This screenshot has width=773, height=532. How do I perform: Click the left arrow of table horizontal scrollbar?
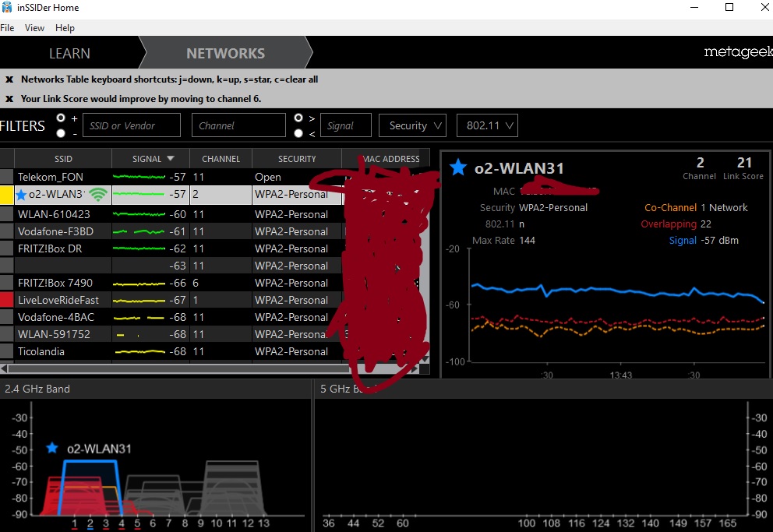pos(4,368)
